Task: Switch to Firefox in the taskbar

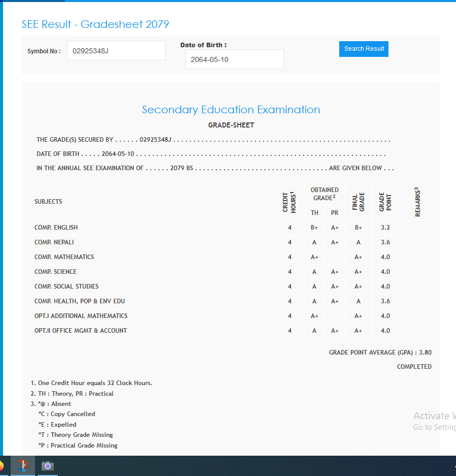Action: click(2, 466)
